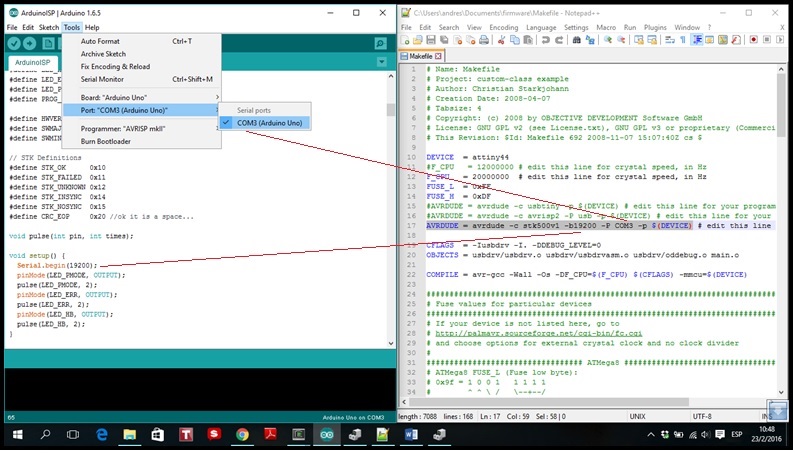Show hidden system tray icons chevron
This screenshot has width=795, height=453.
click(651, 435)
